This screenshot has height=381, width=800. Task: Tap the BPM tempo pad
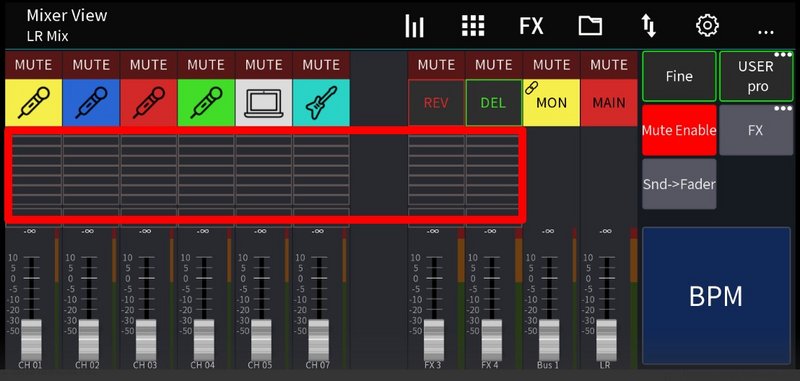click(716, 296)
